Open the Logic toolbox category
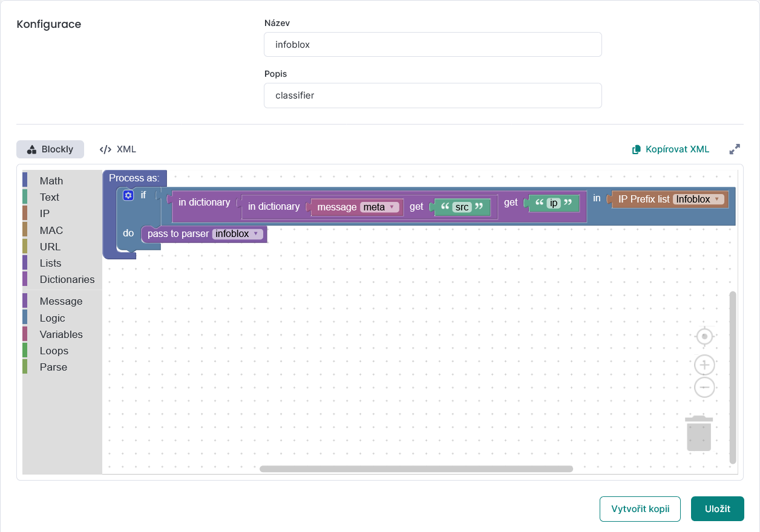Viewport: 760px width, 532px height. click(x=52, y=318)
